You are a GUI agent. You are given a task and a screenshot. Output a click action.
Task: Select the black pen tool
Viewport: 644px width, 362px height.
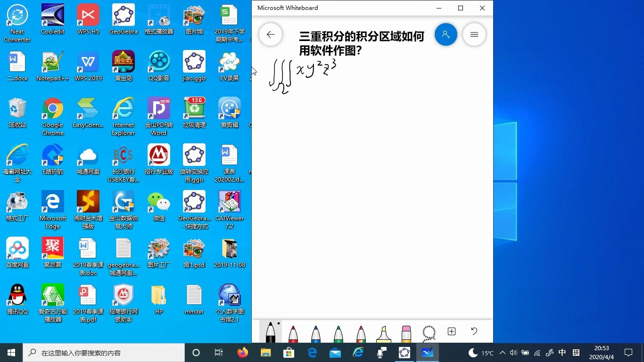coord(270,333)
